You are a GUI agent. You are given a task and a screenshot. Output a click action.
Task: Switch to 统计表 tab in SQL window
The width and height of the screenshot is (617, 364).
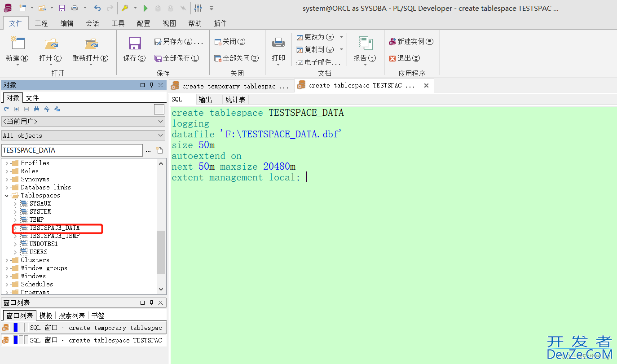235,100
